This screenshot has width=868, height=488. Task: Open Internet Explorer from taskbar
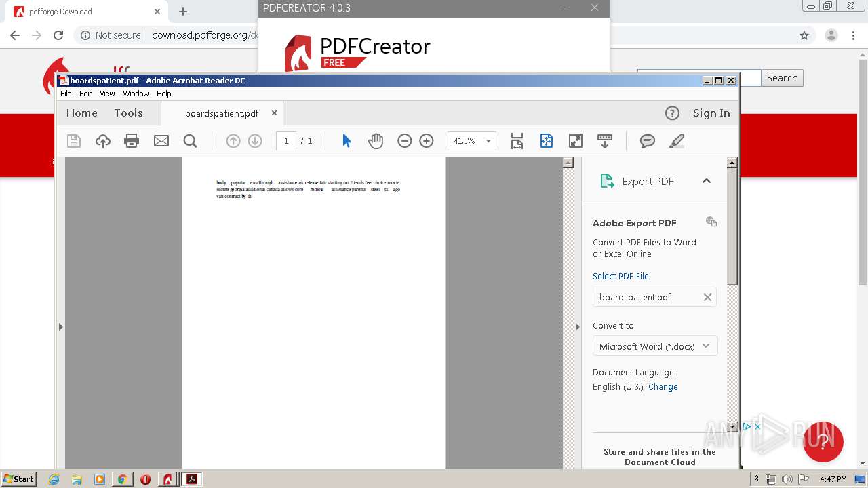coord(54,479)
